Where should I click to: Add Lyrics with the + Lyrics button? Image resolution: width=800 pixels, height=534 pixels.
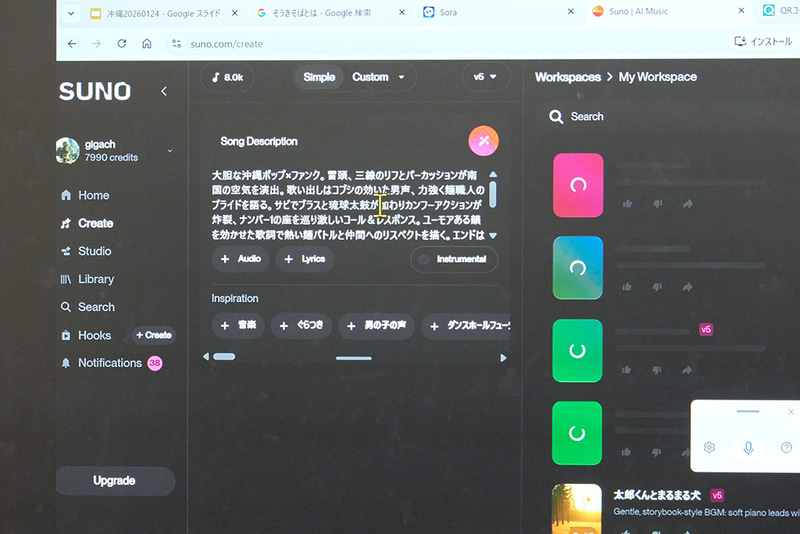click(305, 259)
